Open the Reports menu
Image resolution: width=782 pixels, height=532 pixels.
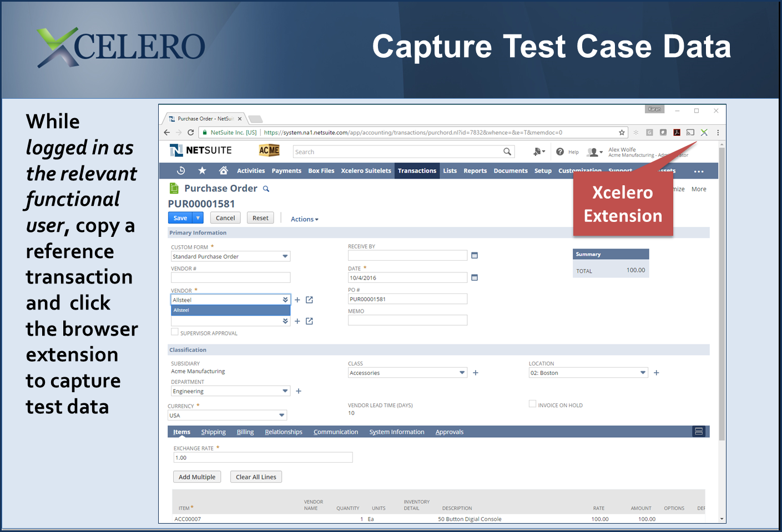pyautogui.click(x=475, y=171)
